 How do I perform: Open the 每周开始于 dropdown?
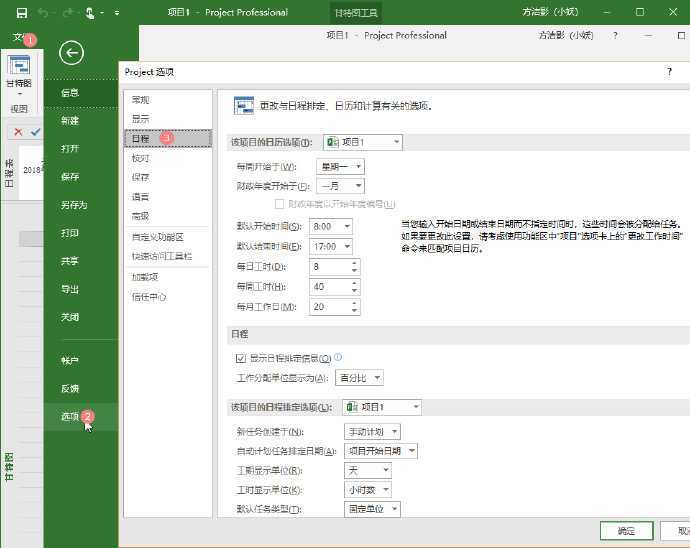(340, 166)
